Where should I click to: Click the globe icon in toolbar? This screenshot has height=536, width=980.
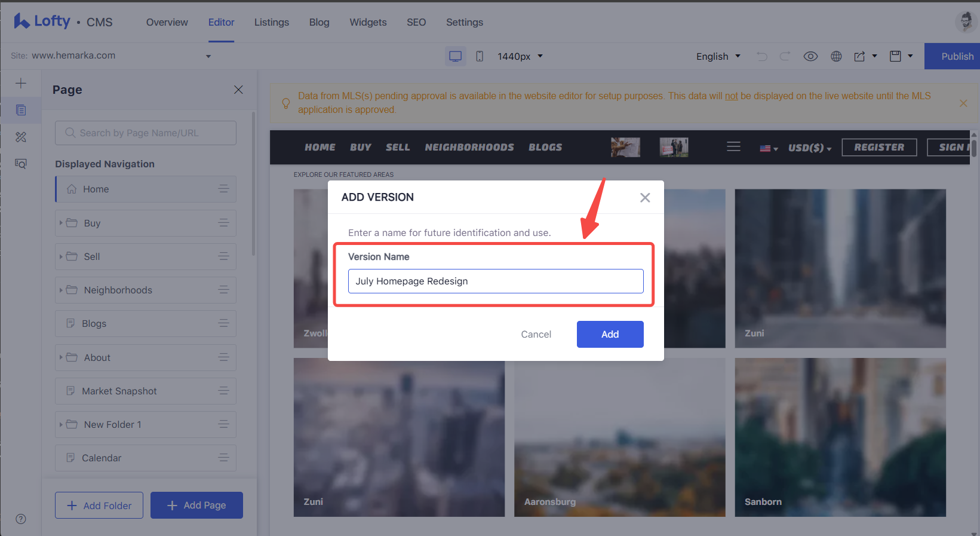click(x=836, y=56)
